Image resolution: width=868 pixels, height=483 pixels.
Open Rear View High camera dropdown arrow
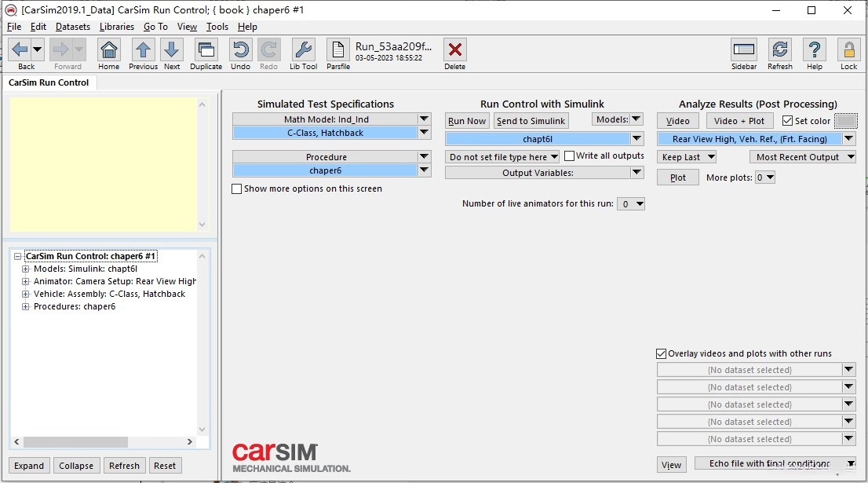849,139
